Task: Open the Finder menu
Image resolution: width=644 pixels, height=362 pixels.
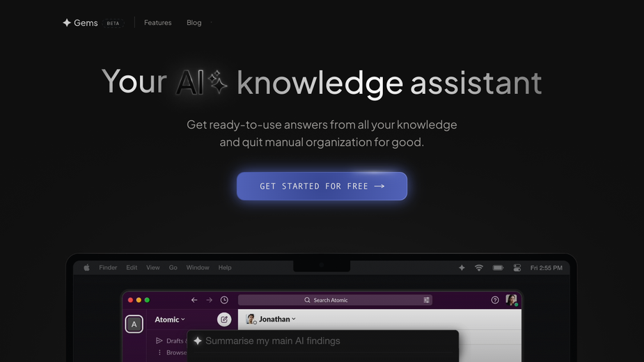Action: tap(108, 267)
